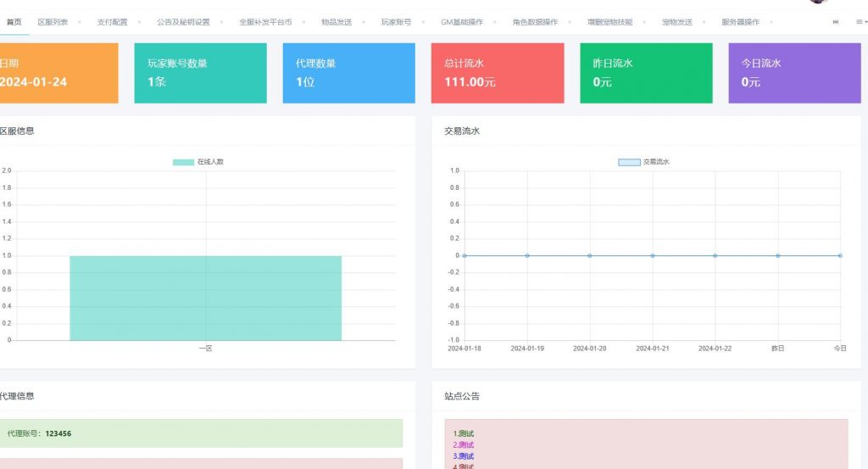Click the 昨日 data point on line
This screenshot has width=868, height=469.
[778, 256]
